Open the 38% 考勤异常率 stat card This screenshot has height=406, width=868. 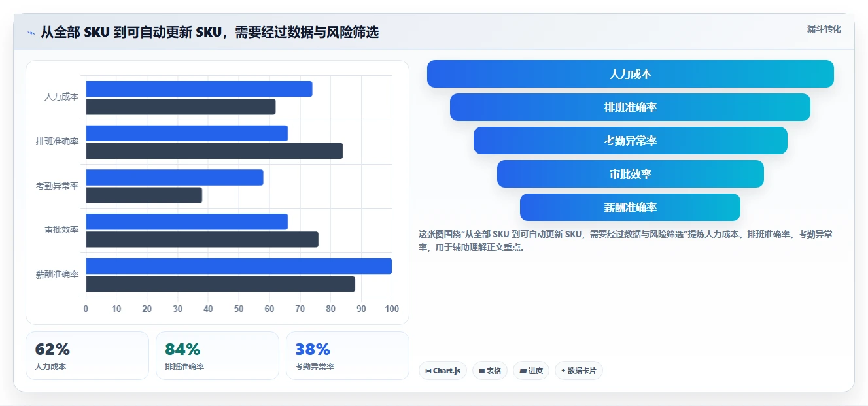[347, 356]
